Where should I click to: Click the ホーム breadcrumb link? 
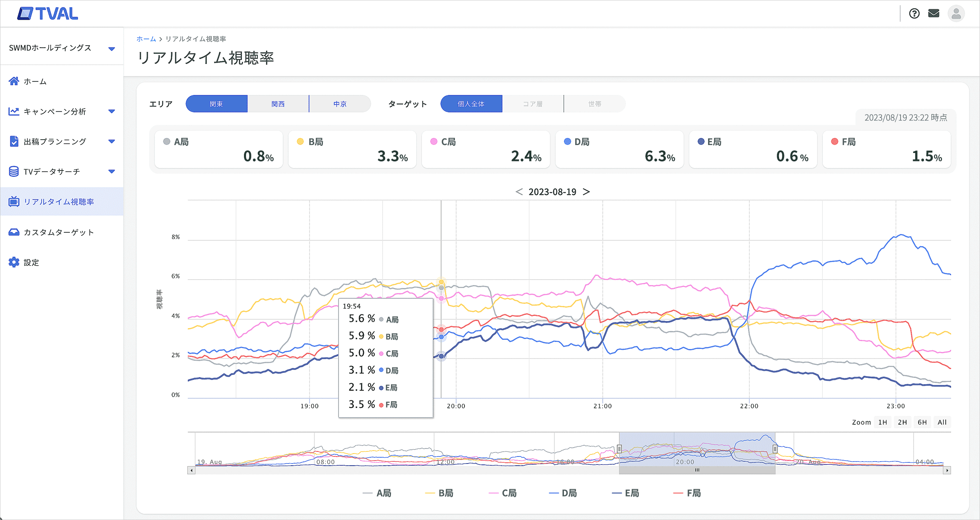146,39
